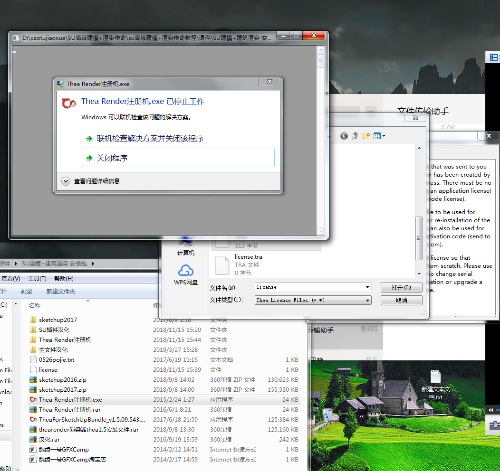Click the 刻录 toolbar button in Explorer
The width and height of the screenshot is (500, 471).
click(26, 291)
